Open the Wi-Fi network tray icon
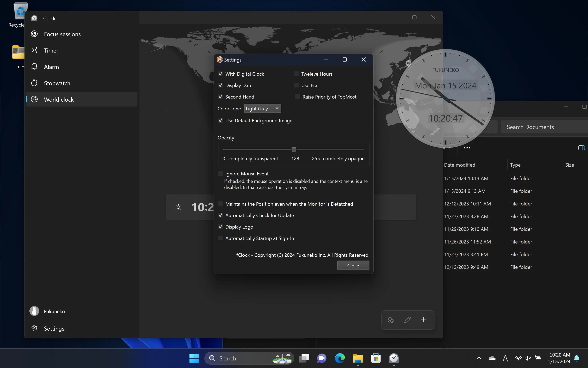 (518, 358)
